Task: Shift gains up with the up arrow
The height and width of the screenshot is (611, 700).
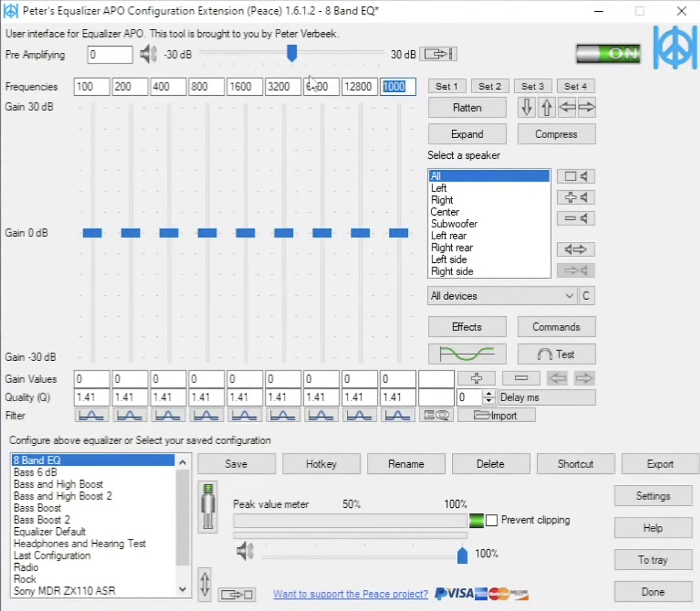Action: [x=547, y=107]
